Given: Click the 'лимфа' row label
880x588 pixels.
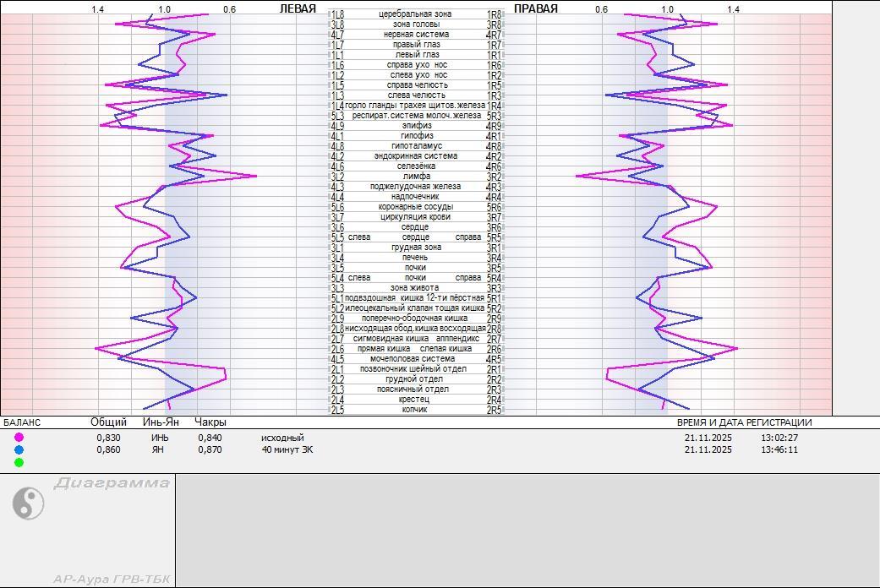Looking at the screenshot, I should click(x=416, y=177).
